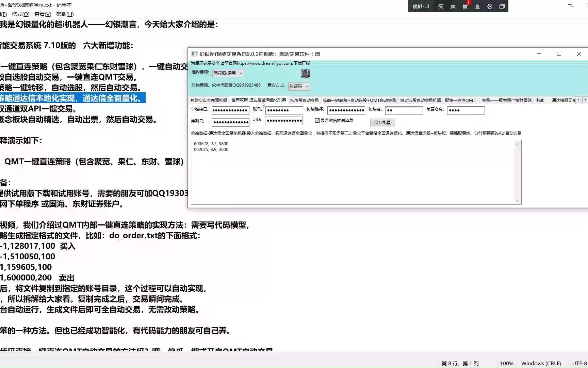
Task: Switch to 策略一键转移+自动选股+QMT自动交易 tab
Action: coord(359,100)
